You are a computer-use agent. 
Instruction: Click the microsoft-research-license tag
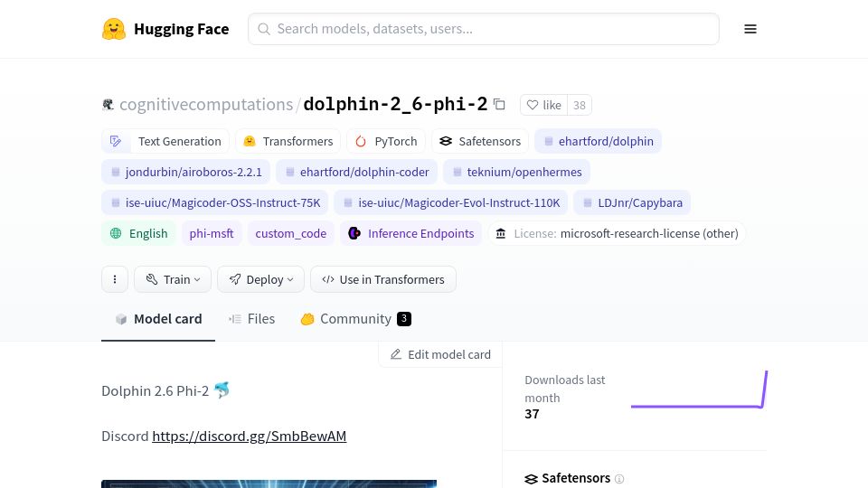tap(617, 233)
